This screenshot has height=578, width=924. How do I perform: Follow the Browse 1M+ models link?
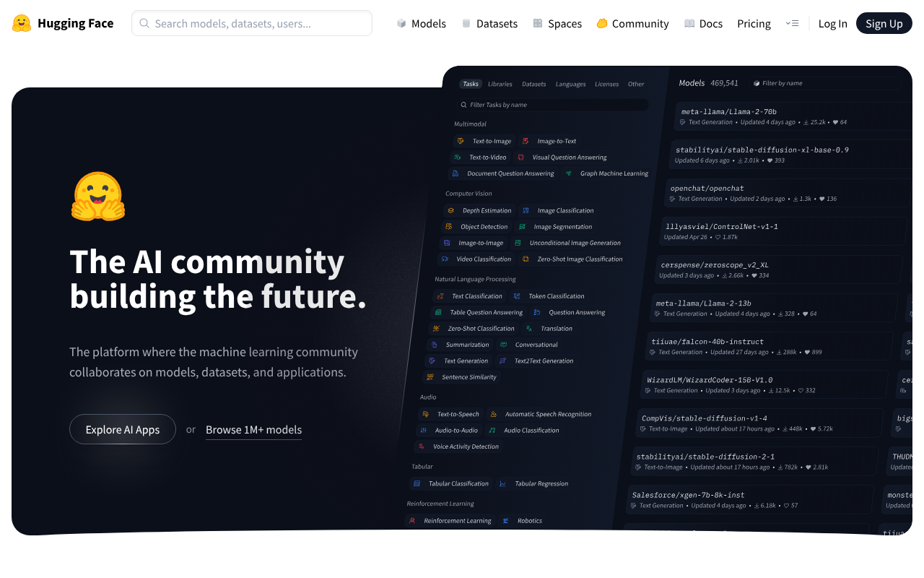pyautogui.click(x=253, y=429)
